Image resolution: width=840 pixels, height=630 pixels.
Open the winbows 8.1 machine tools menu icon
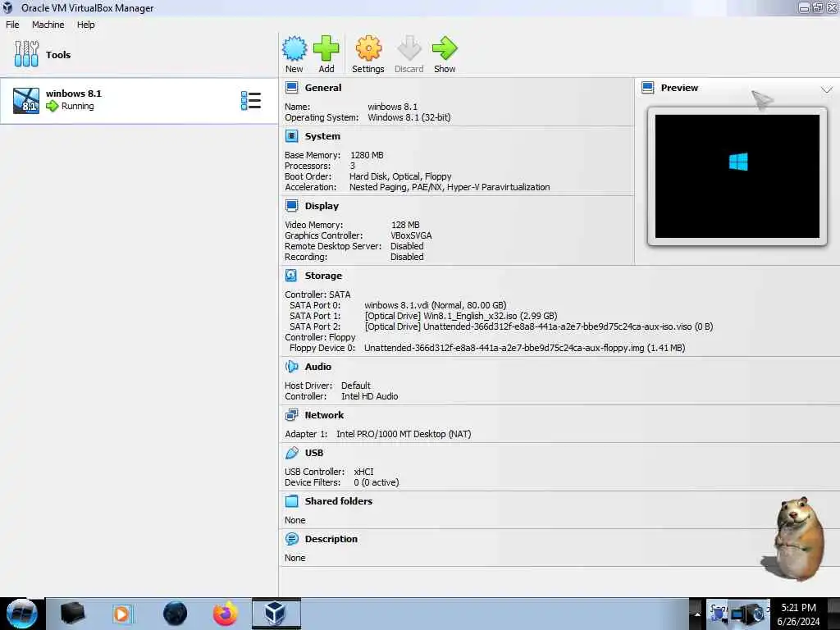coord(251,101)
